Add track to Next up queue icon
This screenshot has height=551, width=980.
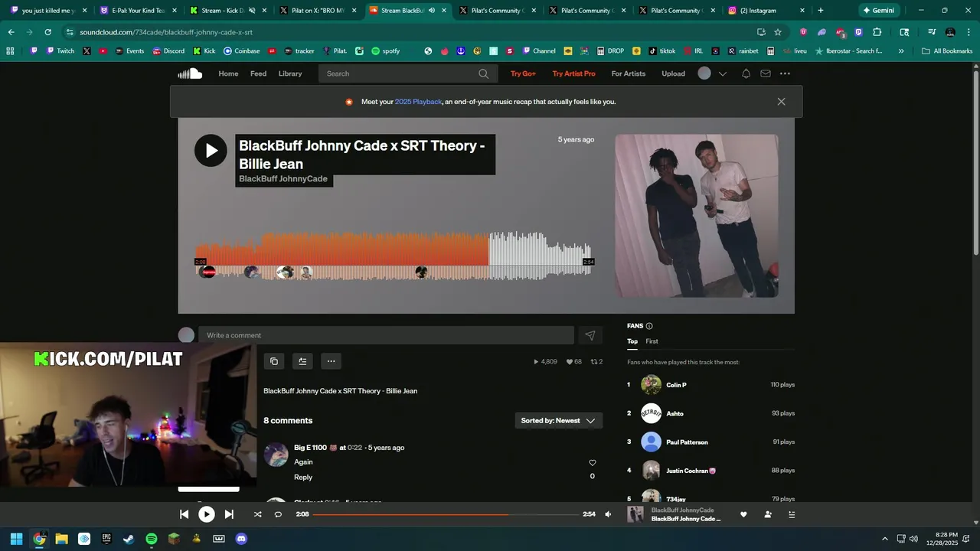(x=302, y=361)
